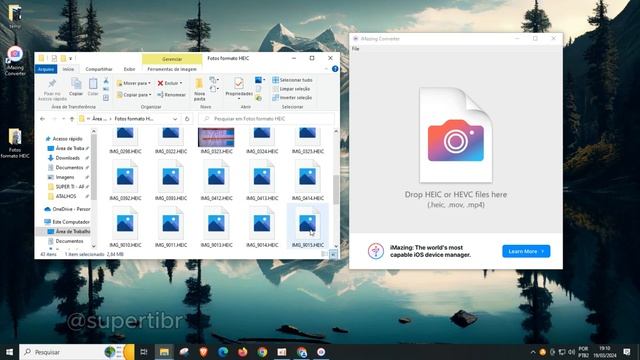The image size is (640, 360).
Task: Click the taskbar Pesquisar search box
Action: (x=78, y=352)
